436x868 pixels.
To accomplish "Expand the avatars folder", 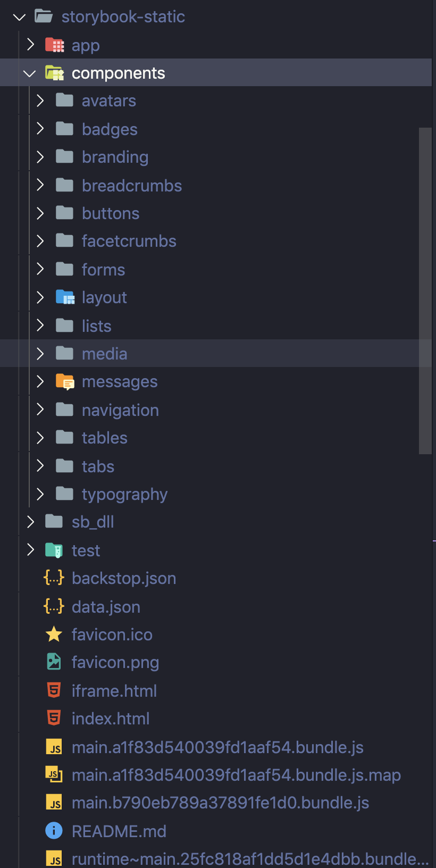I will [40, 101].
